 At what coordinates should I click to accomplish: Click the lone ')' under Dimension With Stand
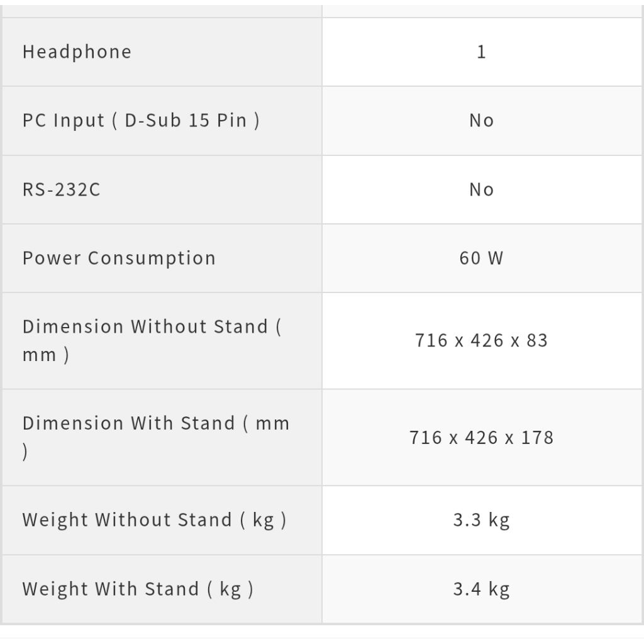[x=25, y=452]
